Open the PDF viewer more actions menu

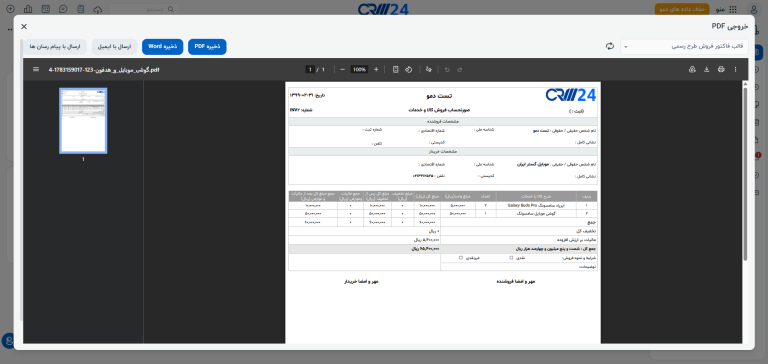[735, 70]
